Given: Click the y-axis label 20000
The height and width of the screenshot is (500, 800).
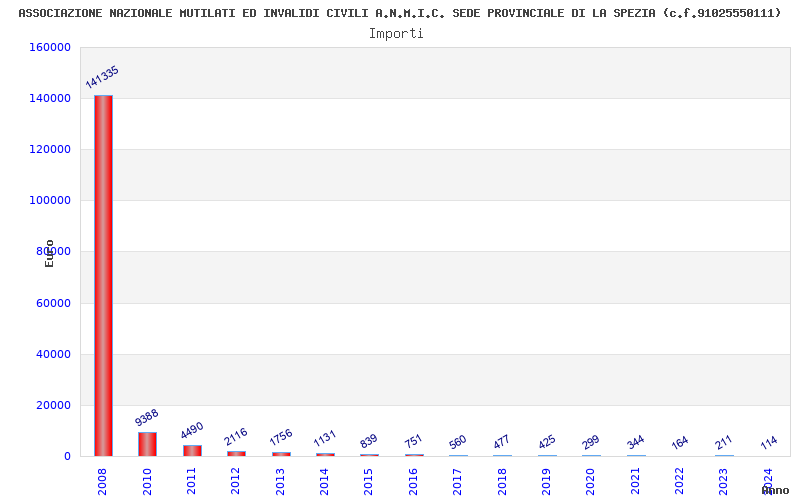Looking at the screenshot, I should [x=53, y=405].
